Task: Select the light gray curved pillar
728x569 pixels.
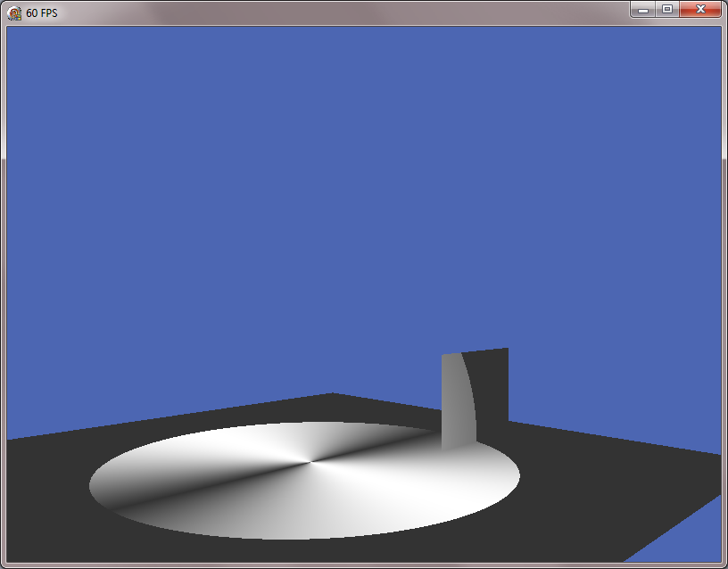Action: pyautogui.click(x=456, y=401)
